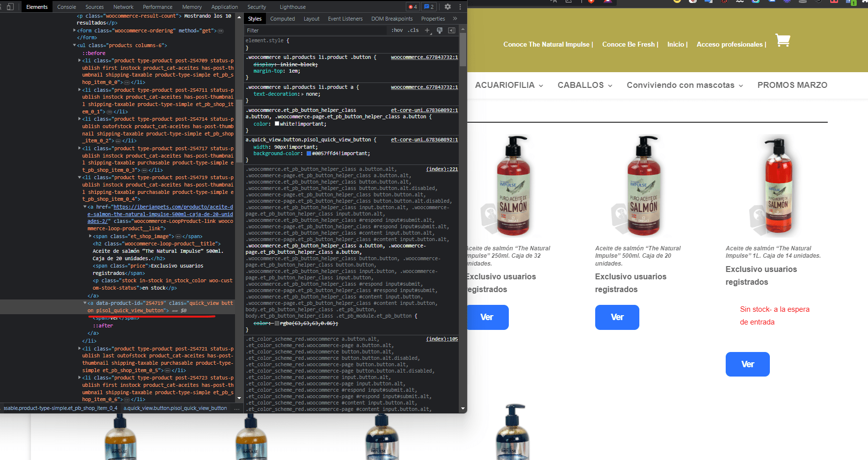Open the DevTools kebab menu
The image size is (868, 460).
coord(460,7)
